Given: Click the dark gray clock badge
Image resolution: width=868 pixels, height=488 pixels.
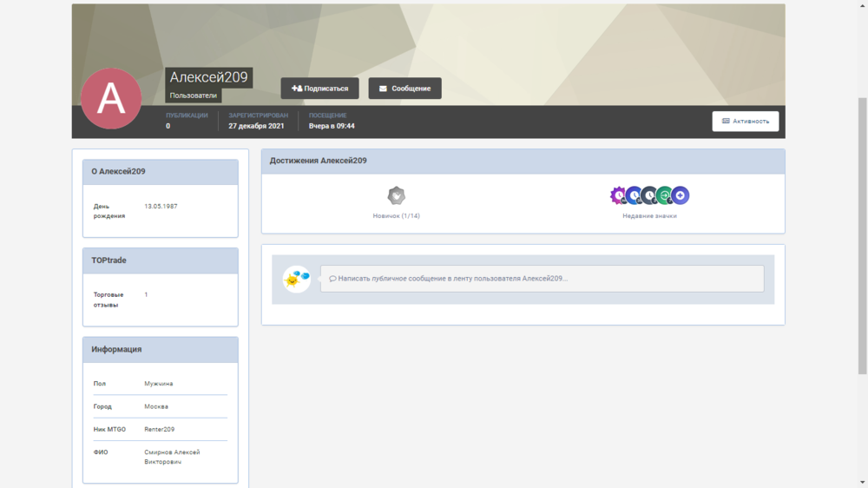Looking at the screenshot, I should (x=649, y=195).
